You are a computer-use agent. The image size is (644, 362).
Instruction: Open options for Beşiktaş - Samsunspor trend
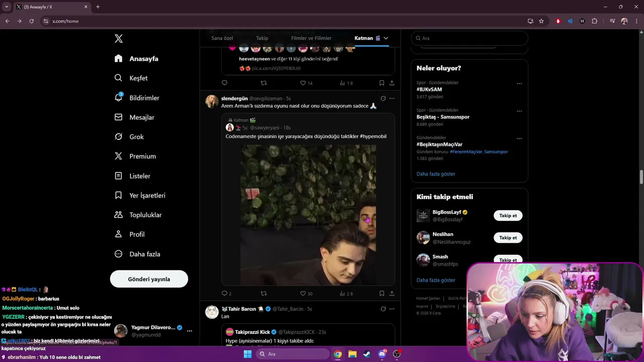coord(519,112)
